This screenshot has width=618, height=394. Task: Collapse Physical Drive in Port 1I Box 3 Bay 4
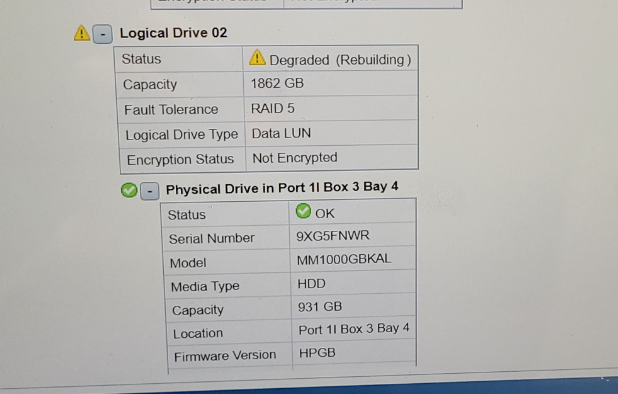point(150,191)
